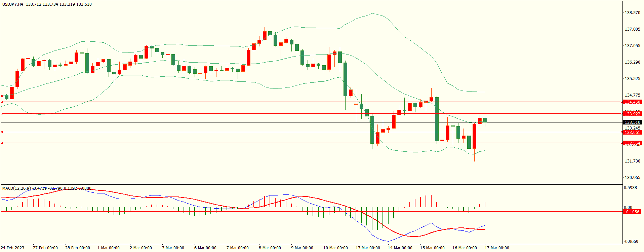644x252 pixels.
Task: Click the 17 Mar 00:00 date label
Action: 497,248
